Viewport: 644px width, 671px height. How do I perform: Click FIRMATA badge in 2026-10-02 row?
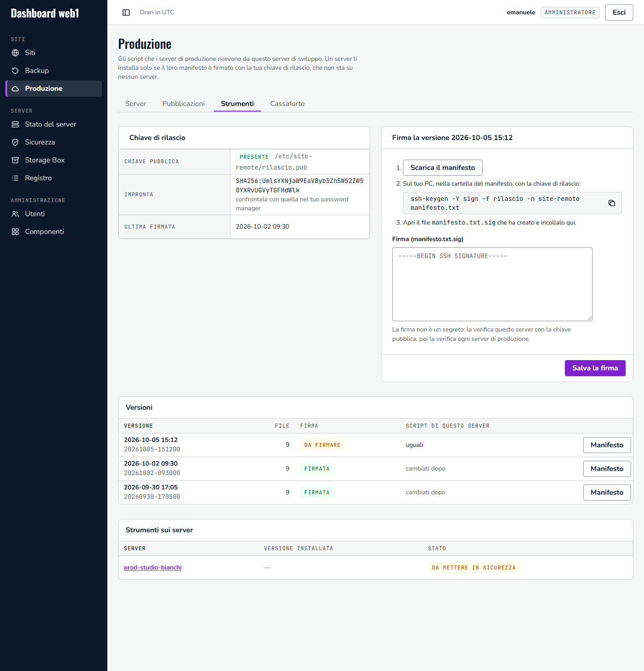click(x=317, y=469)
